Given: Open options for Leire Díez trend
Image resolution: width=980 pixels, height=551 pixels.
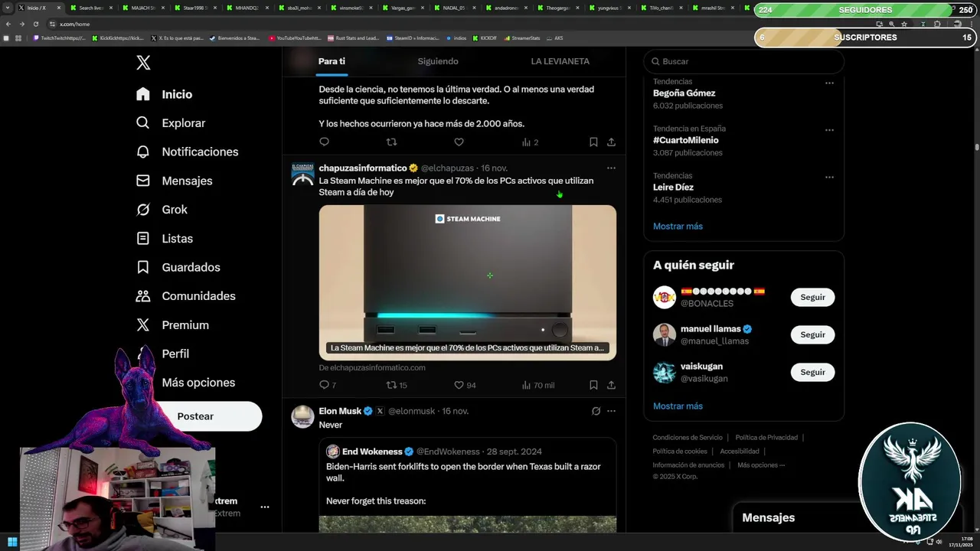Looking at the screenshot, I should click(x=829, y=177).
